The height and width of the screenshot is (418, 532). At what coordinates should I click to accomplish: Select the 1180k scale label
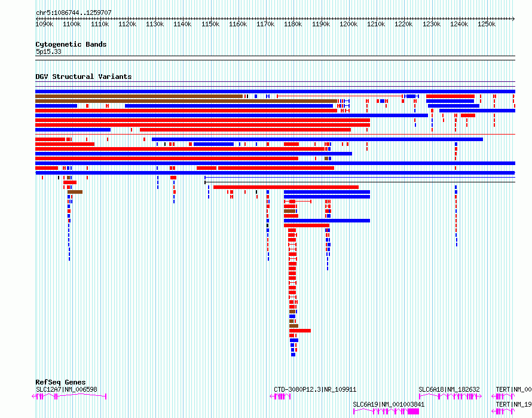[x=293, y=24]
